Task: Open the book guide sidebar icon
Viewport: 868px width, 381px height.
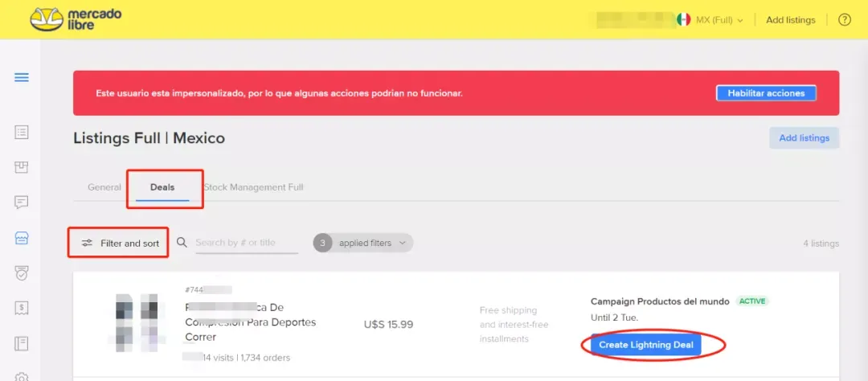Action: pos(22,343)
